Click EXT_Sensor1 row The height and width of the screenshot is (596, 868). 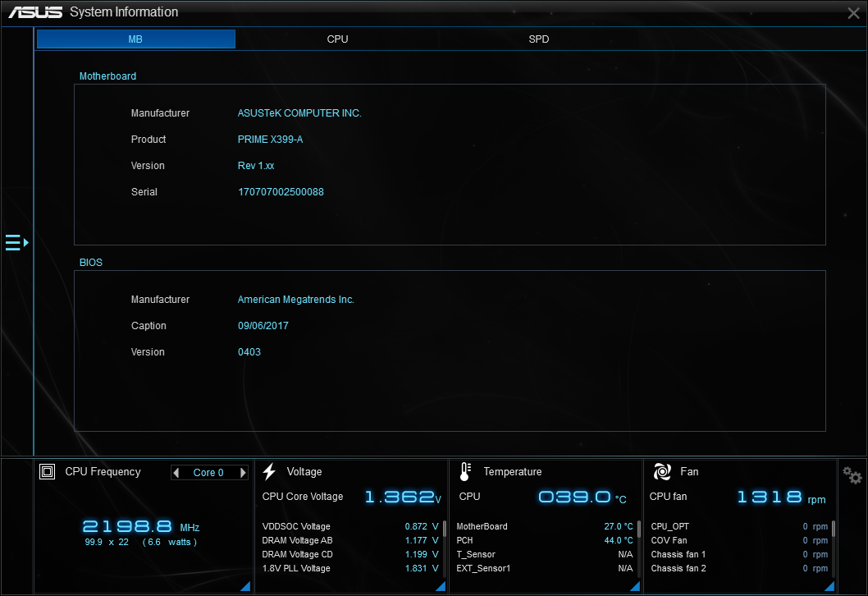tap(545, 568)
